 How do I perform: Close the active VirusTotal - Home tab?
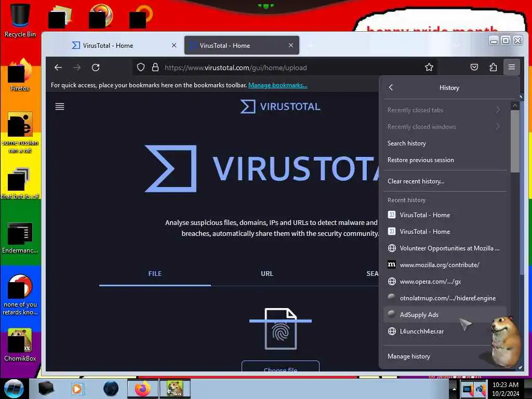point(291,45)
